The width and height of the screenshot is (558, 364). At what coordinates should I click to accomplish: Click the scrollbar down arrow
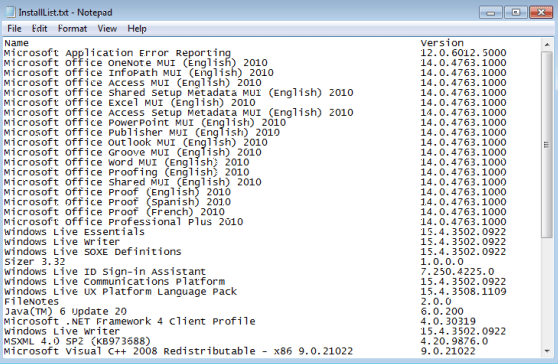547,351
